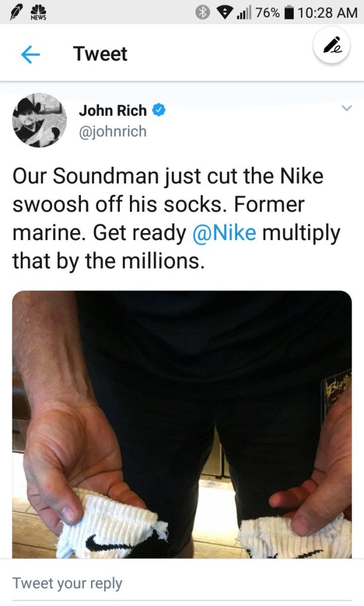The width and height of the screenshot is (364, 606).
Task: Tap the battery icon in status bar
Action: [x=290, y=12]
